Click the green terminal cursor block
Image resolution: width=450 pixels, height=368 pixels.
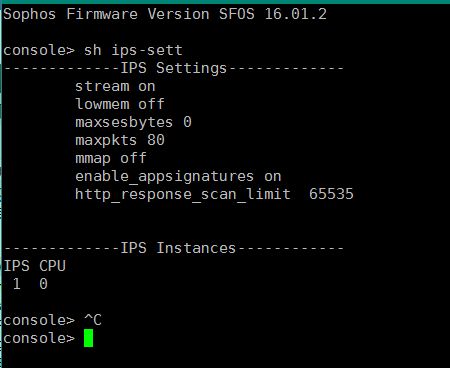click(88, 338)
